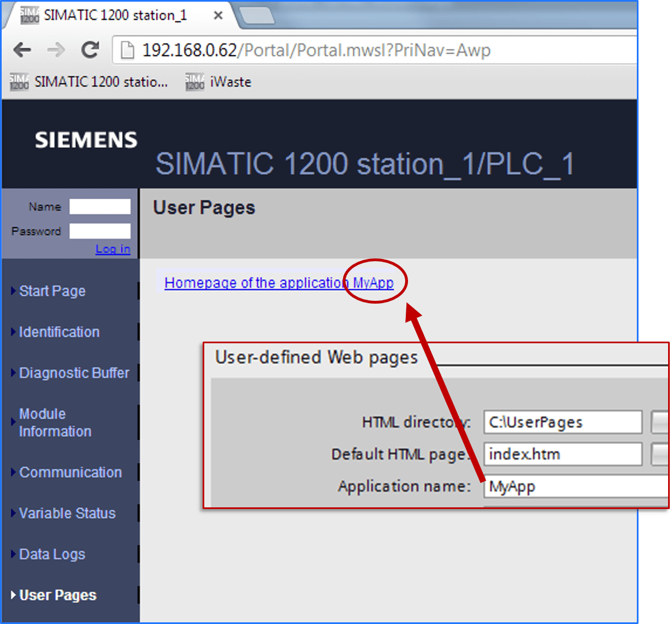The height and width of the screenshot is (624, 672).
Task: Open the iWaste bookmark
Action: click(x=218, y=81)
